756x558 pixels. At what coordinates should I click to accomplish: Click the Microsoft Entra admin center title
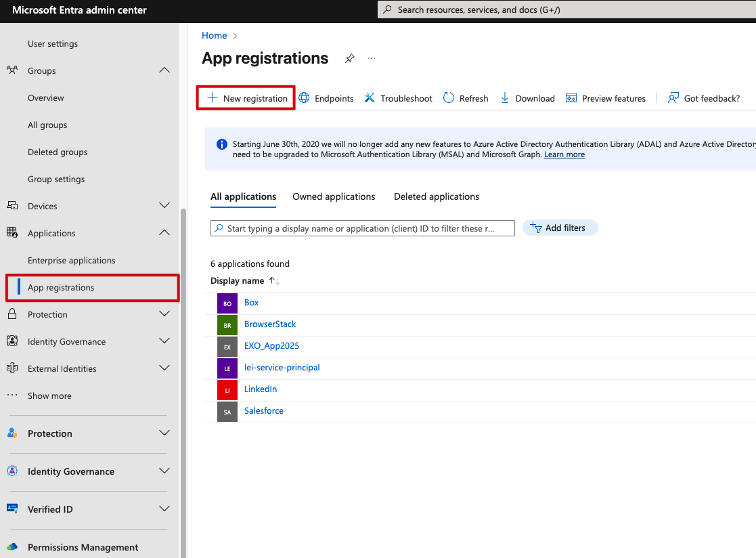(x=80, y=10)
